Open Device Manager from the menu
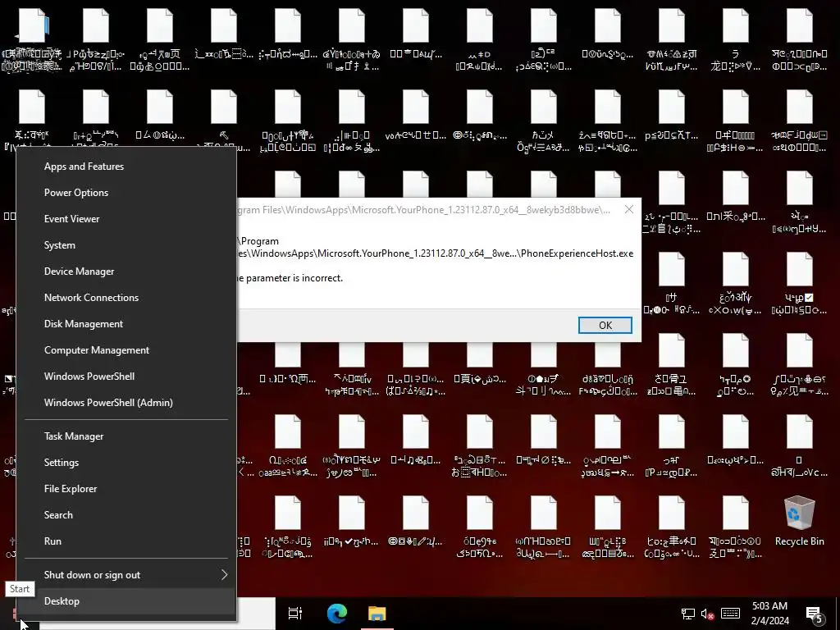This screenshot has height=630, width=840. coord(126,272)
